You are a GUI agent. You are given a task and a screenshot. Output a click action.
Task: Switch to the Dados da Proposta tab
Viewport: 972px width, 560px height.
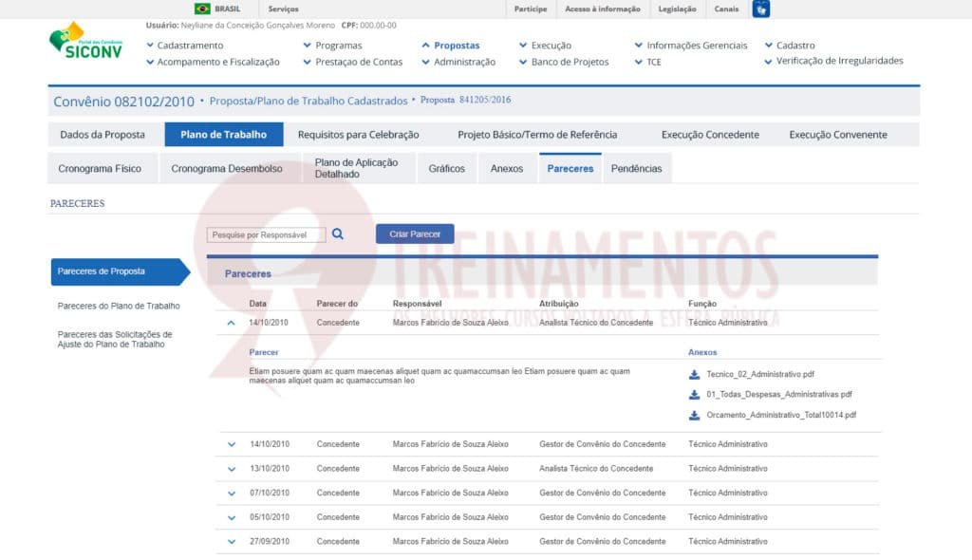(103, 135)
